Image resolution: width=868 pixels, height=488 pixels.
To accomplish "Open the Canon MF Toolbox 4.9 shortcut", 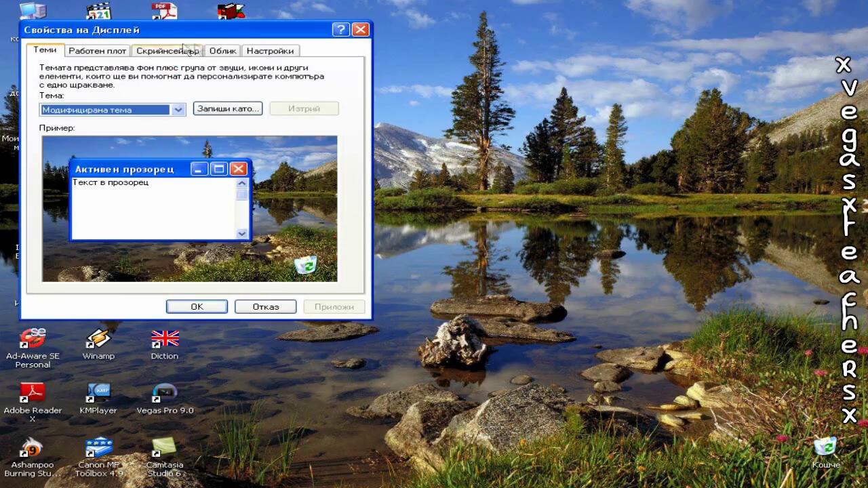I will [99, 448].
